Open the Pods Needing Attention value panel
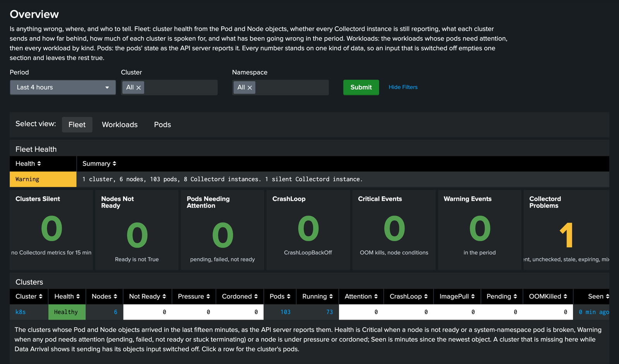This screenshot has height=364, width=619. [x=222, y=230]
